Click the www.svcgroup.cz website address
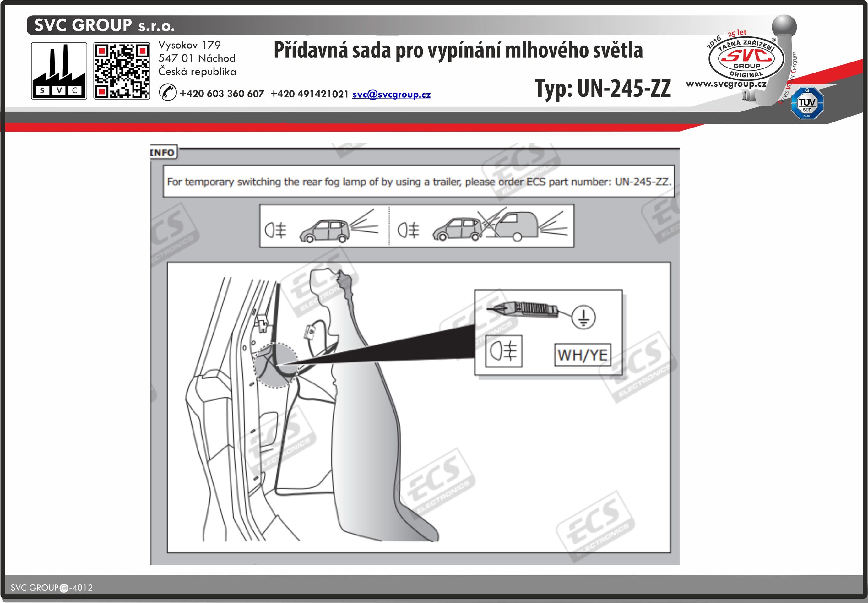 726,84
